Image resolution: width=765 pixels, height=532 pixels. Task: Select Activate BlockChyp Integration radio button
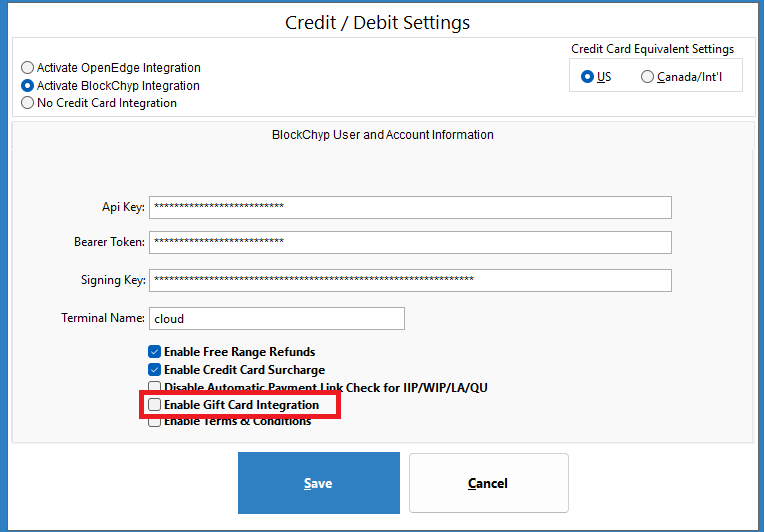(x=27, y=85)
